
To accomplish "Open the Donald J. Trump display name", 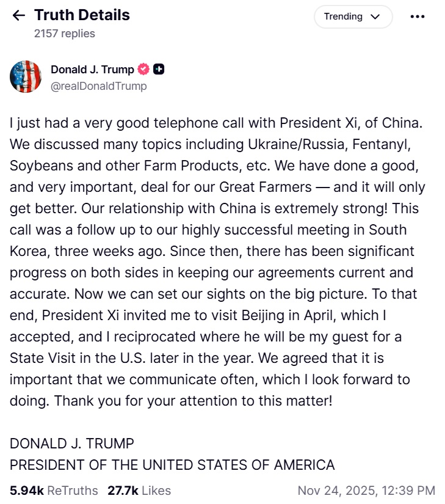I will coord(92,70).
